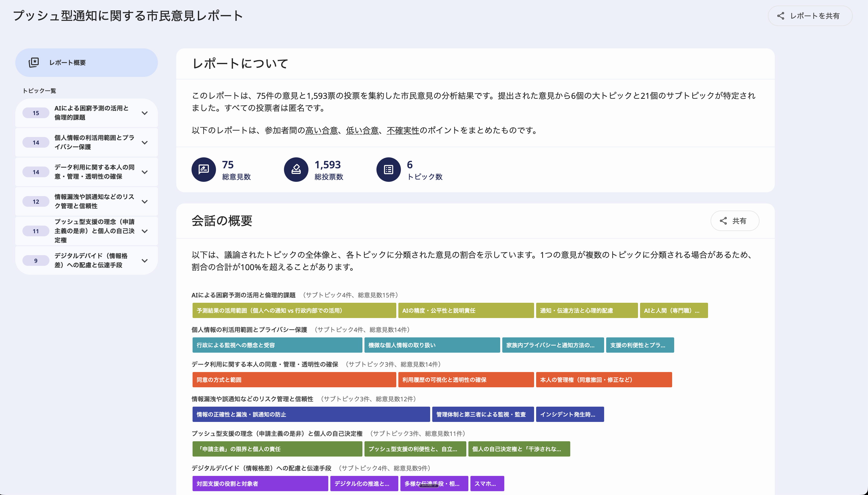The image size is (868, 495).
Task: Select sidebar topic 情報漏洩や誤通知などのリスク管理と信頼性
Action: coord(86,202)
